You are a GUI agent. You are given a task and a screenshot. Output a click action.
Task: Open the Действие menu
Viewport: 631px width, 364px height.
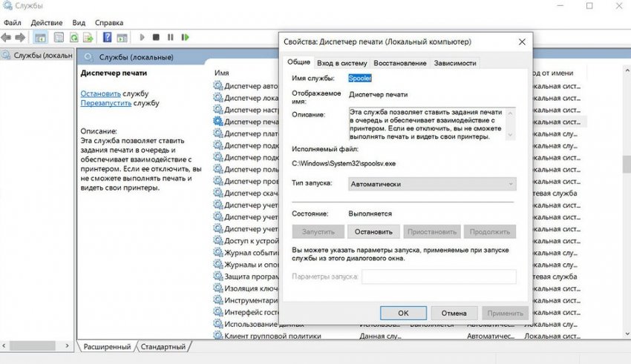tap(46, 23)
